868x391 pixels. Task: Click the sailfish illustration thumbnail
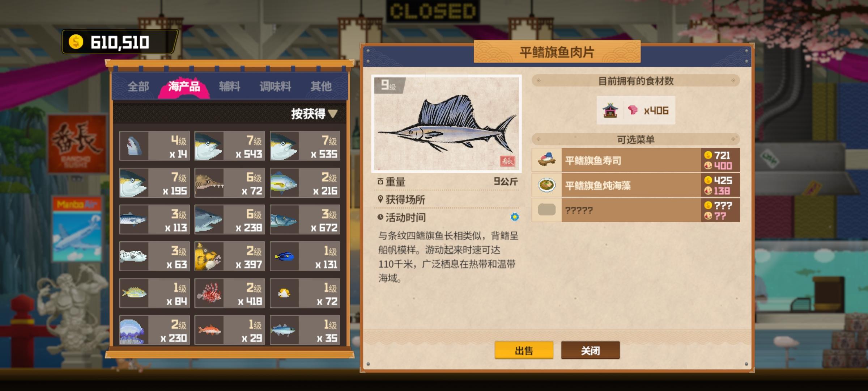coord(446,123)
